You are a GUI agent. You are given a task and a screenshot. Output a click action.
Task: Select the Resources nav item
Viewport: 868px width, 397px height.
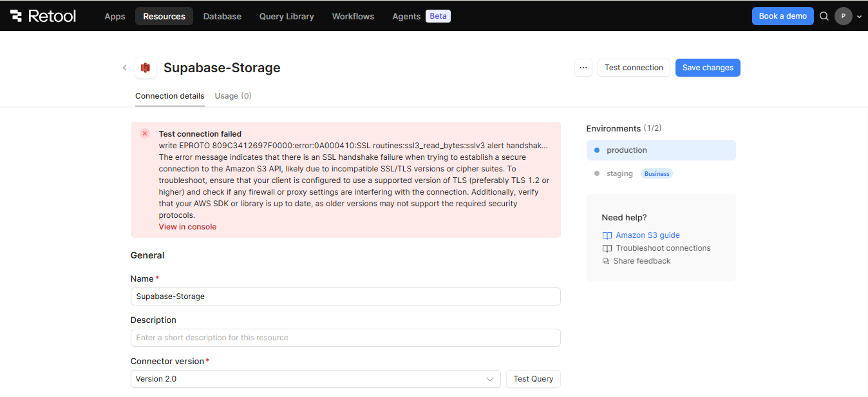[164, 16]
